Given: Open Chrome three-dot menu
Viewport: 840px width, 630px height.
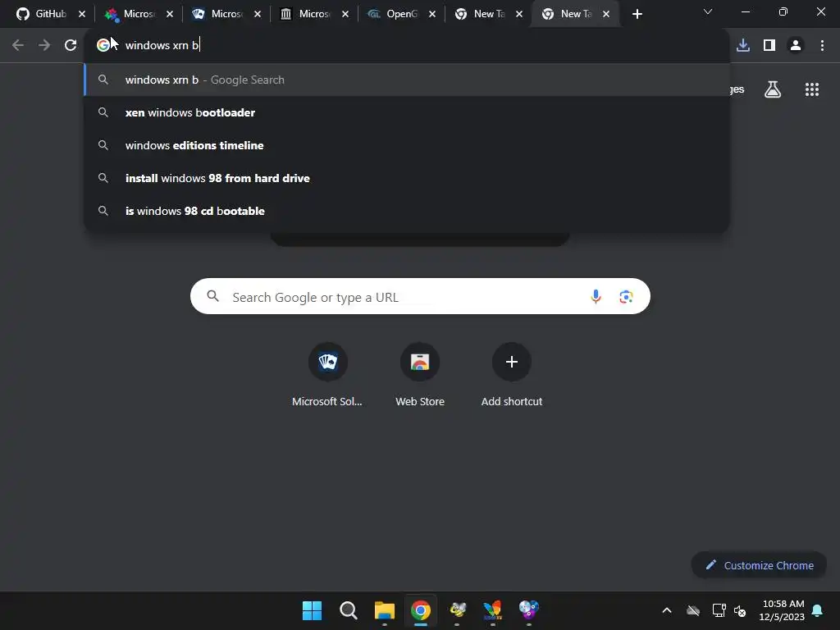Looking at the screenshot, I should 822,45.
